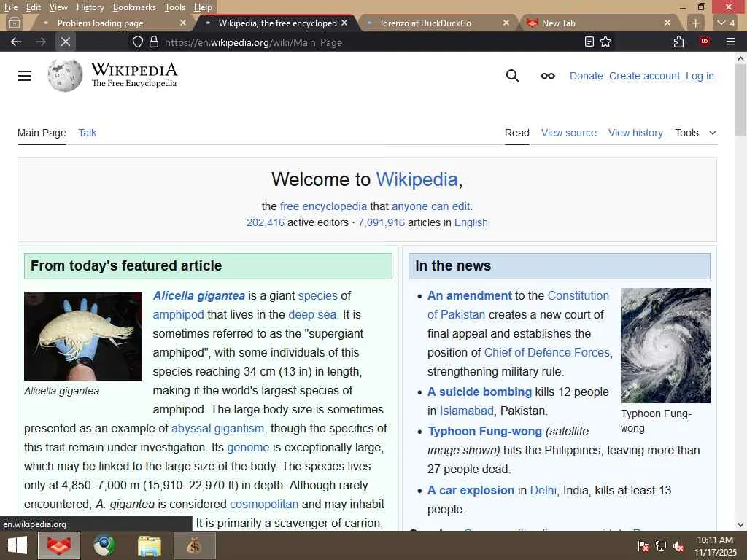Follow the abyssal gigantism link
The image size is (747, 560).
[217, 428]
